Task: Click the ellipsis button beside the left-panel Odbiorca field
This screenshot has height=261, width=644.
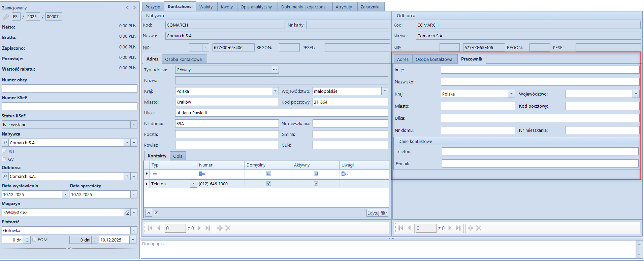Action: (134, 176)
